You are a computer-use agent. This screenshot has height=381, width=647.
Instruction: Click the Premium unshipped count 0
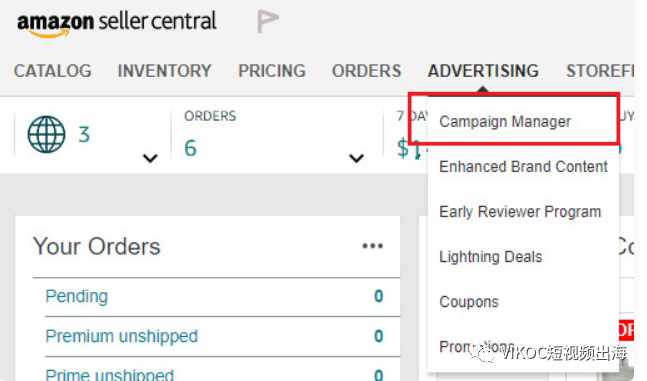[378, 336]
